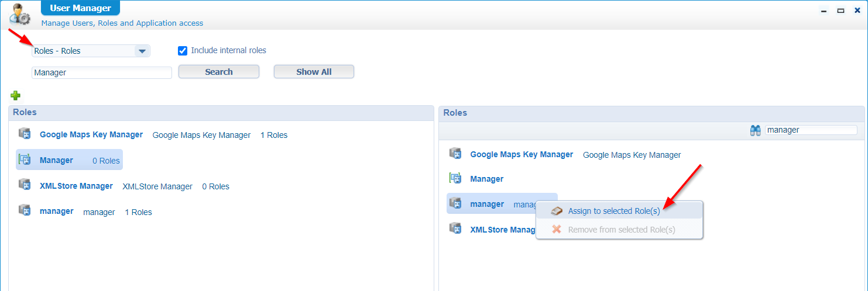Select Remove from selected Role(s) menu entry
Screen dimensions: 868x291
621,230
